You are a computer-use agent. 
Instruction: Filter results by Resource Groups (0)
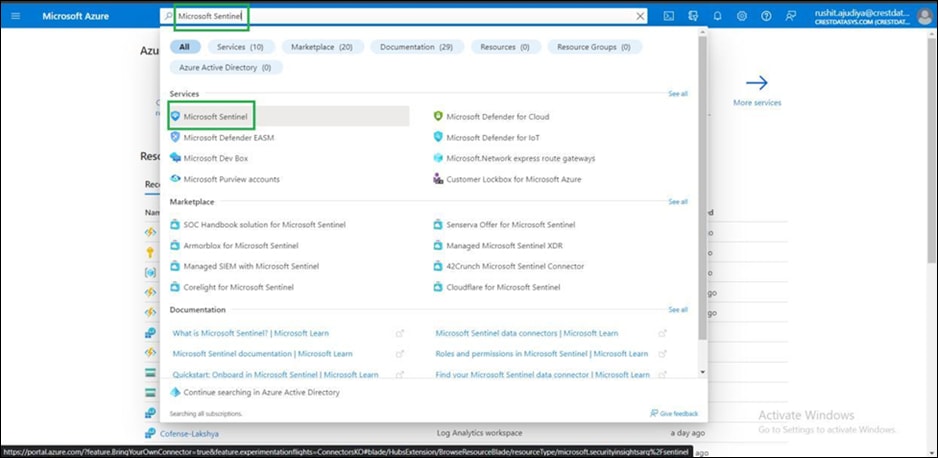tap(594, 47)
